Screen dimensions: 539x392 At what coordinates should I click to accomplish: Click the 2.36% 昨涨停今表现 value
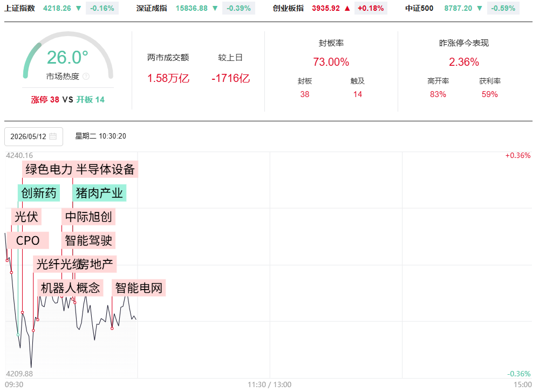(x=463, y=62)
